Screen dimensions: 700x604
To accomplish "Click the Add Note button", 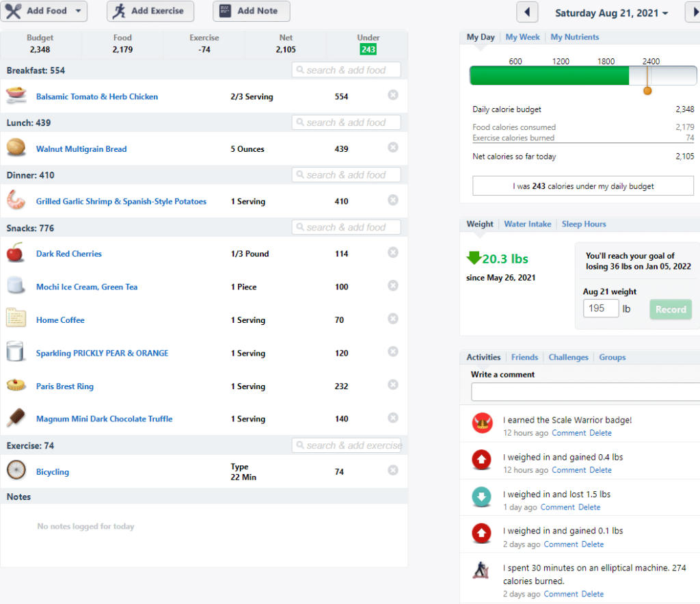I will pos(252,11).
